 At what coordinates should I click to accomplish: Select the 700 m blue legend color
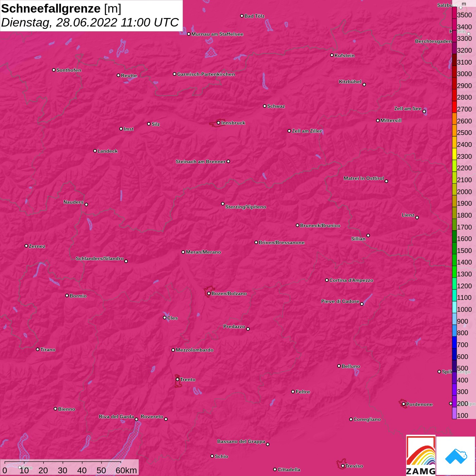coord(454,342)
